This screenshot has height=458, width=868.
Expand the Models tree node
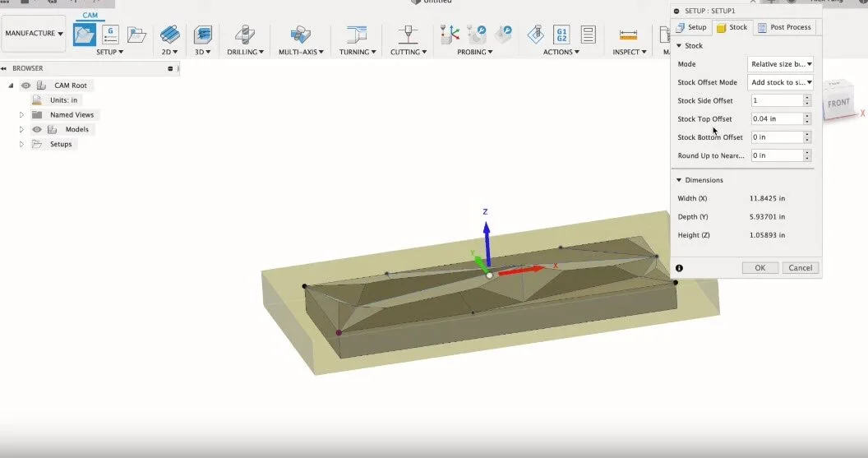tap(21, 130)
